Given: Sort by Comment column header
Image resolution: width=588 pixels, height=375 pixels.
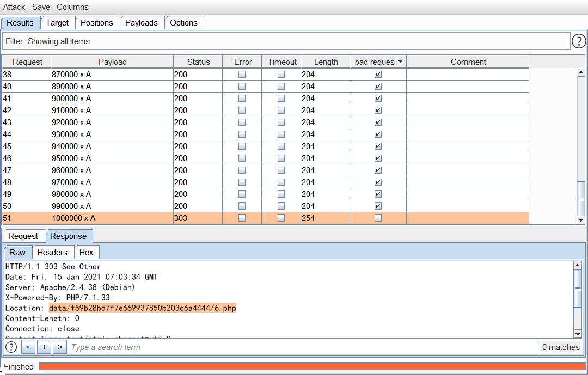Looking at the screenshot, I should [468, 62].
